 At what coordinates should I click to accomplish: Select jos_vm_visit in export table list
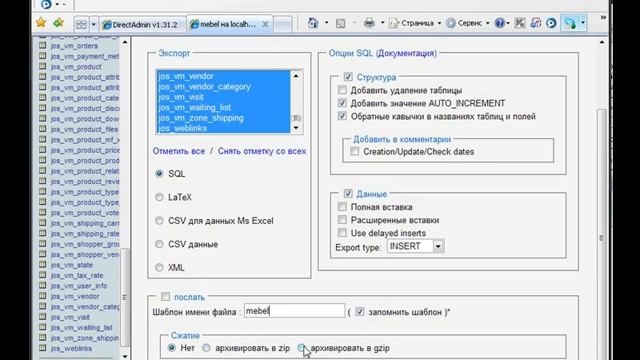[181, 97]
